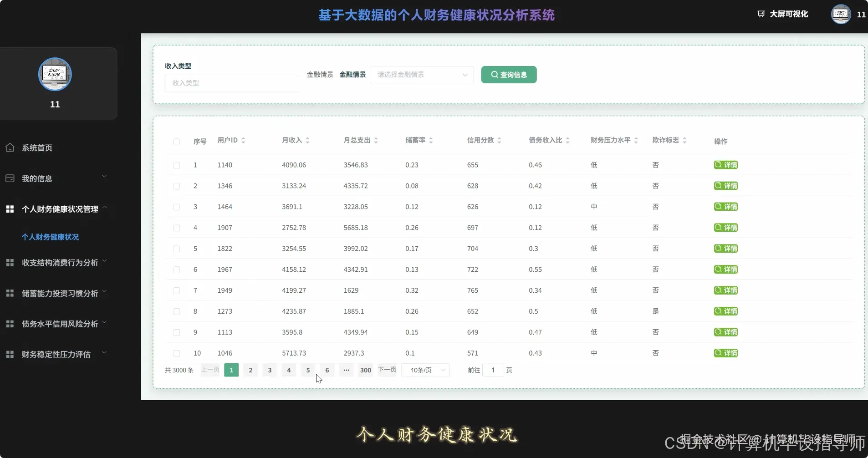Select the 个人财务健康状况 submenu item

(x=51, y=237)
